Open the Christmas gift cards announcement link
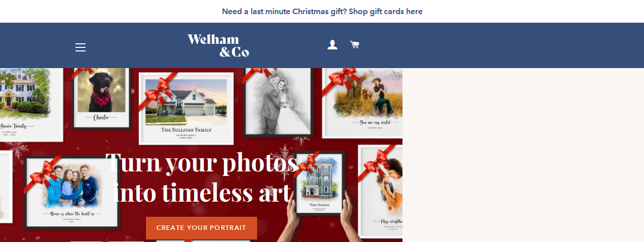 click(322, 11)
